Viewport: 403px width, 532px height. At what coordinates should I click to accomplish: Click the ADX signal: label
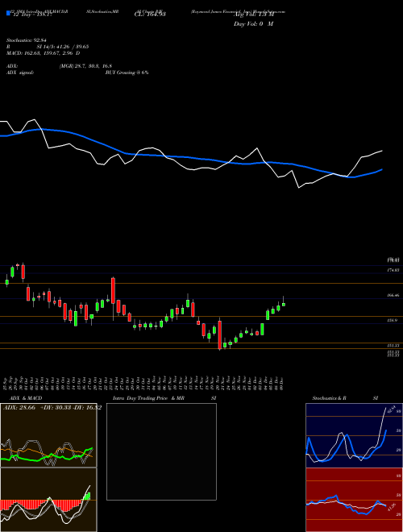[20, 73]
